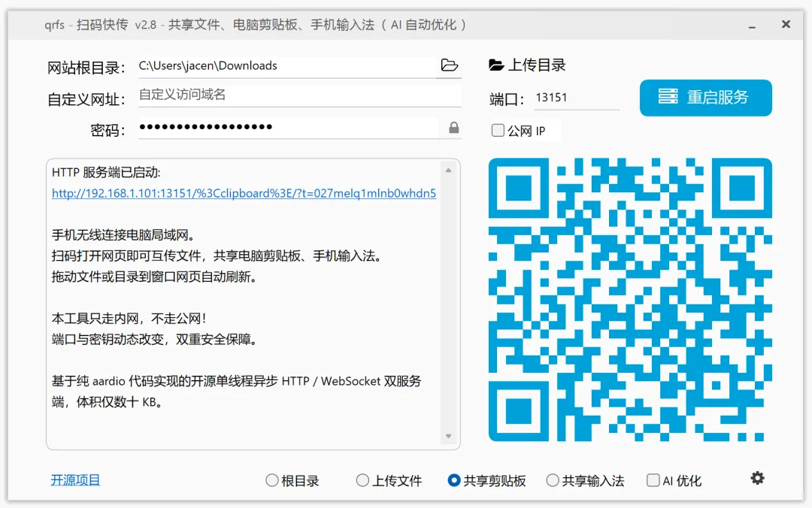The height and width of the screenshot is (508, 812).
Task: Click the 重启服务 button
Action: (x=705, y=98)
